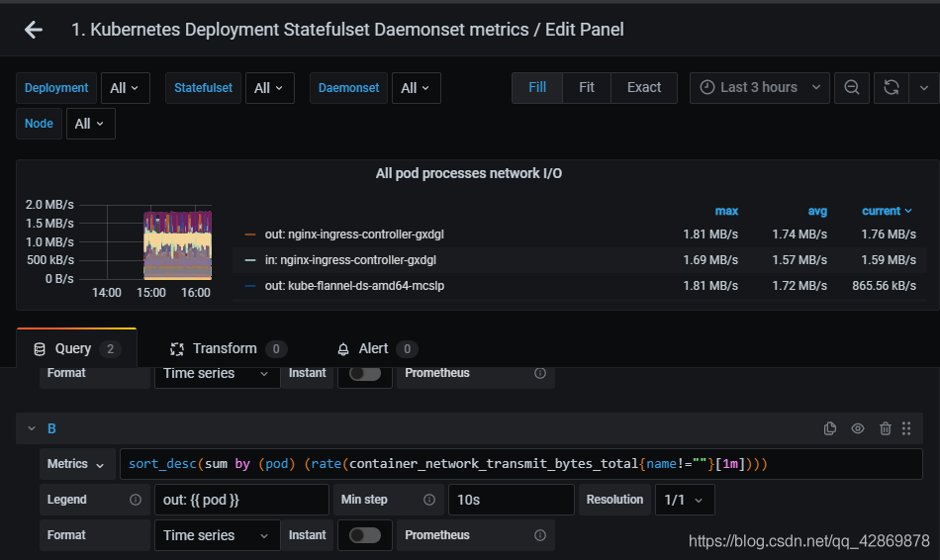Click the Node variable label
This screenshot has height=560, width=940.
[x=39, y=124]
